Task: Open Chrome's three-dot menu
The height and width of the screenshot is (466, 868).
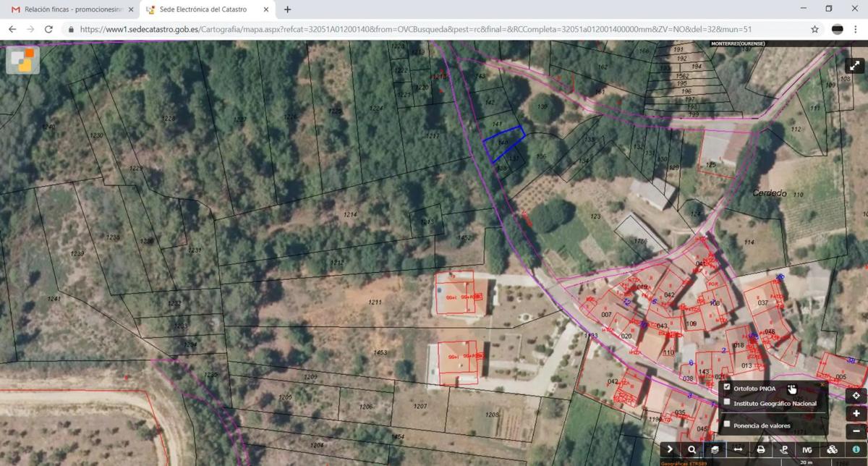Action: point(856,29)
